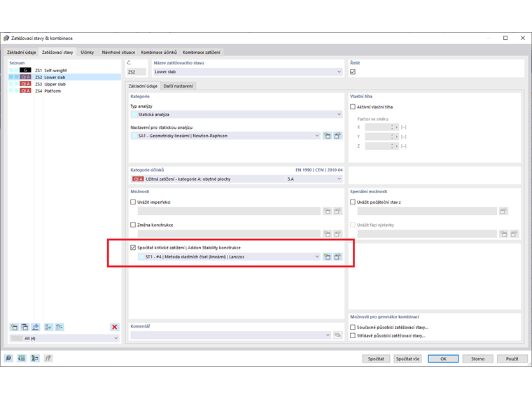
Task: Click ZS3 red QI A color tag
Action: [x=25, y=84]
